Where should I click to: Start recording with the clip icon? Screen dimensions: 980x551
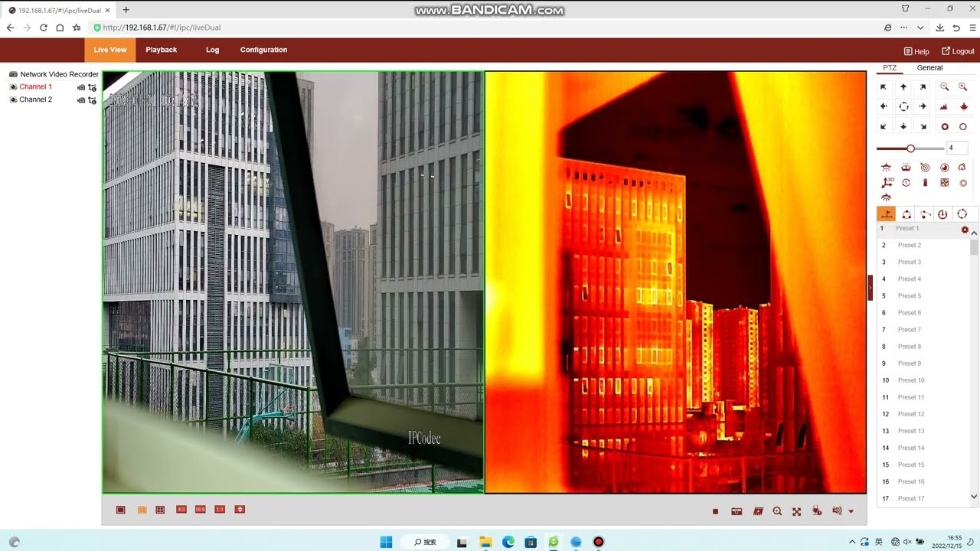click(758, 511)
